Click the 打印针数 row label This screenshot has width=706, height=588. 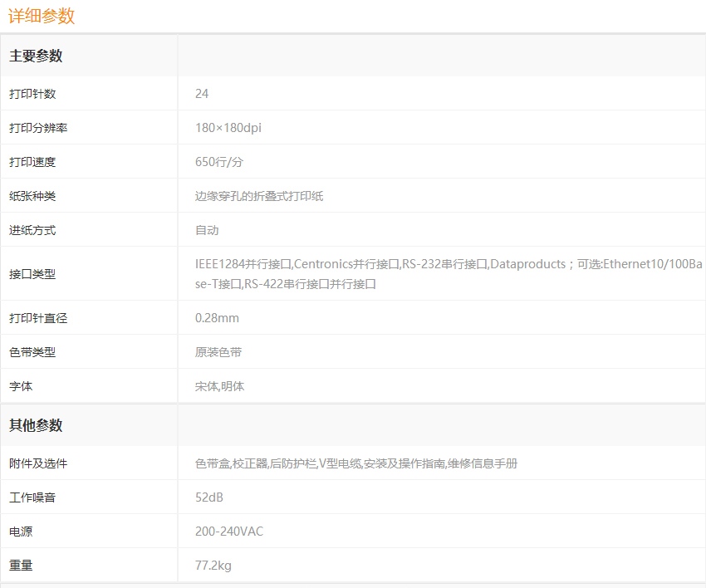[32, 94]
